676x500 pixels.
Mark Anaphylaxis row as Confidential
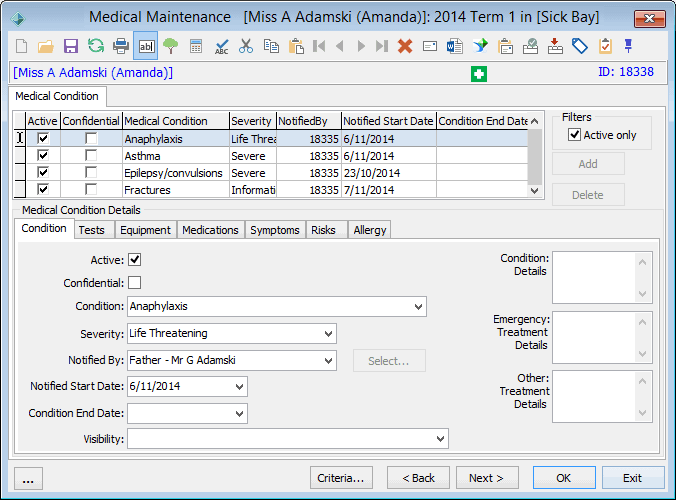pos(91,138)
